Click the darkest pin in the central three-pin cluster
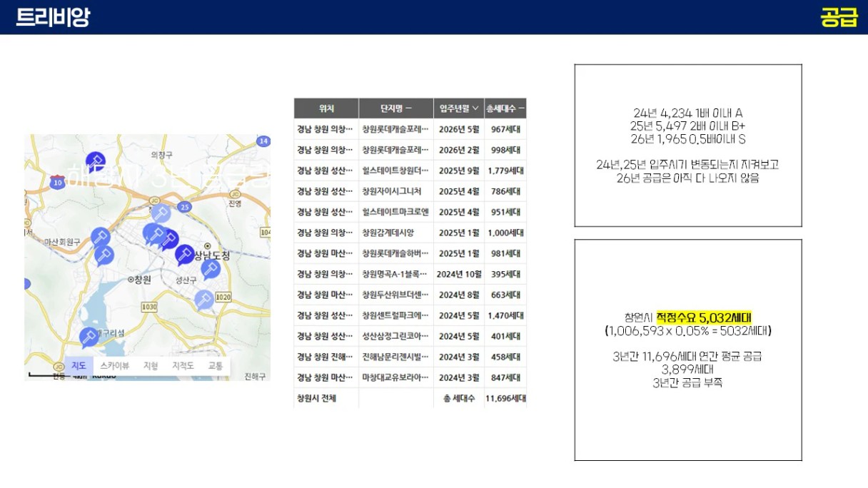Screen dimensions: 868x488 (x=168, y=238)
